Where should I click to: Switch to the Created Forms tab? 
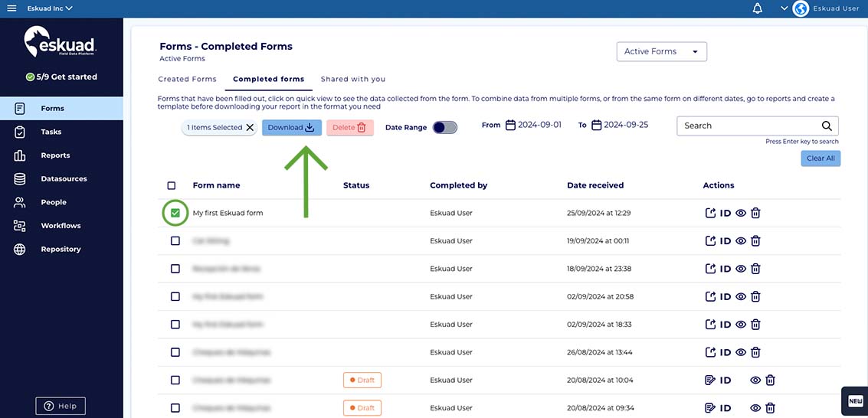coord(187,79)
